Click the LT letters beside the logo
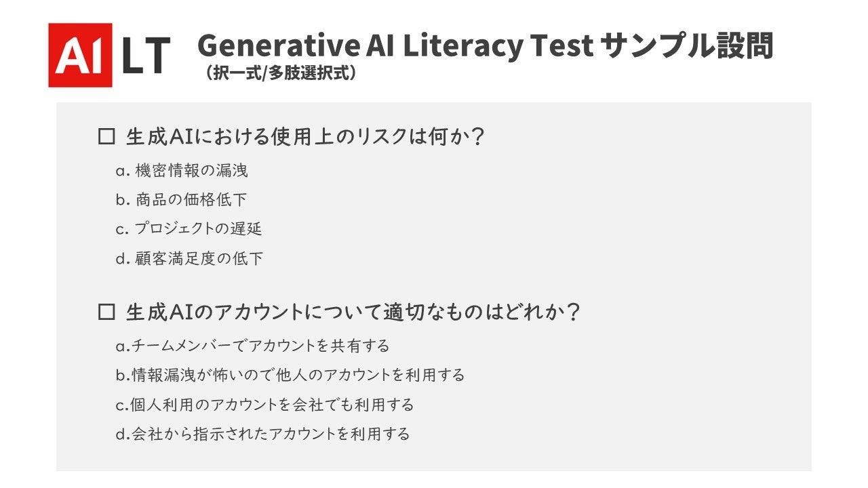 pos(145,56)
